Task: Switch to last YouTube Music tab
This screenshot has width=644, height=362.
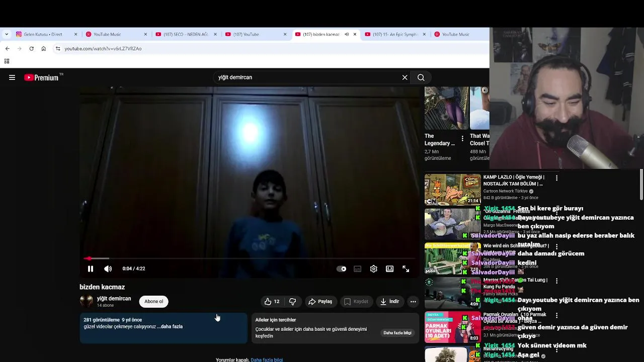Action: point(458,34)
